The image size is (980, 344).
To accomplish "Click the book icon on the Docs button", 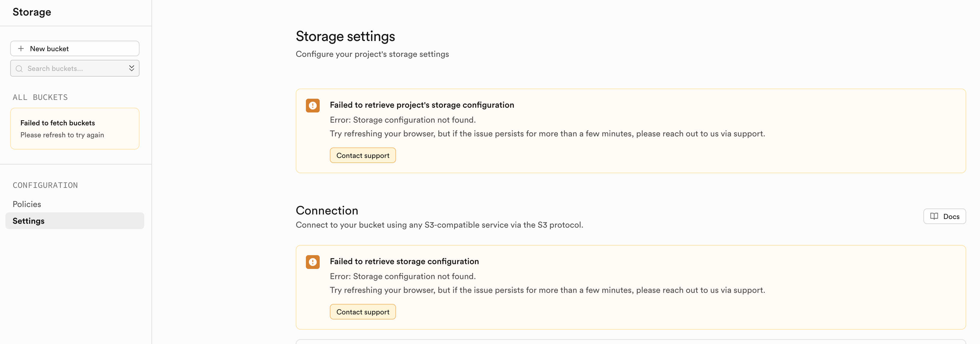I will pos(934,216).
